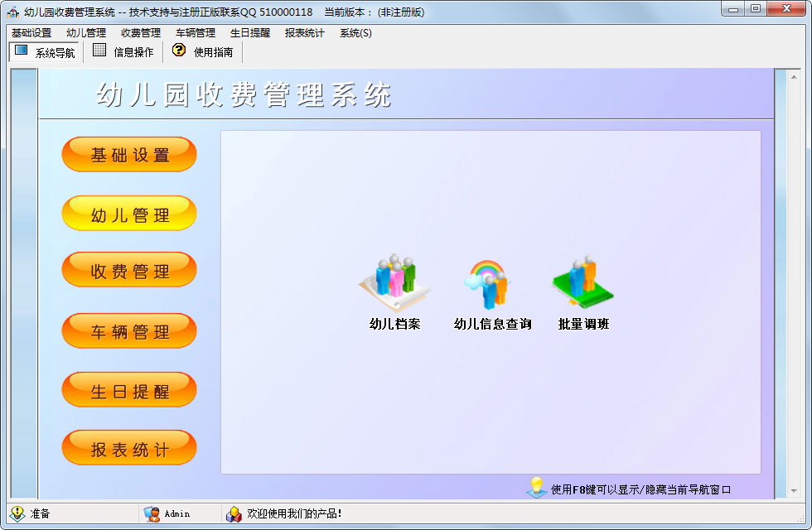
Task: Click the 准备 status text
Action: [x=40, y=513]
